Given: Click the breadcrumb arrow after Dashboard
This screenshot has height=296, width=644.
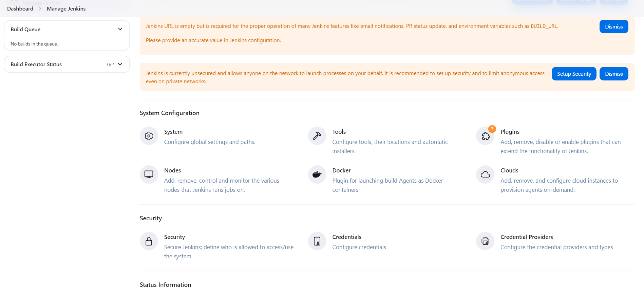Looking at the screenshot, I should coord(40,8).
